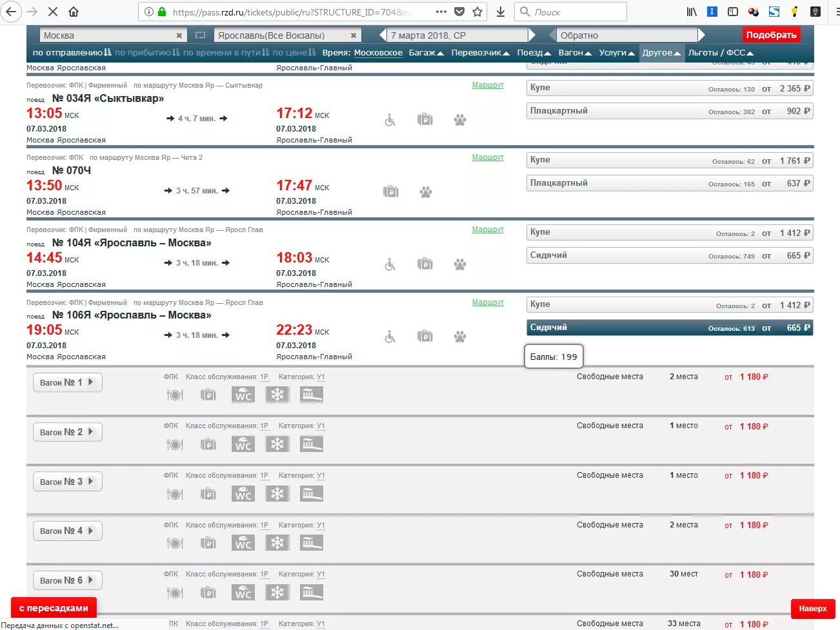Select the next travel date arrow
Image resolution: width=840 pixels, height=630 pixels.
[x=532, y=35]
